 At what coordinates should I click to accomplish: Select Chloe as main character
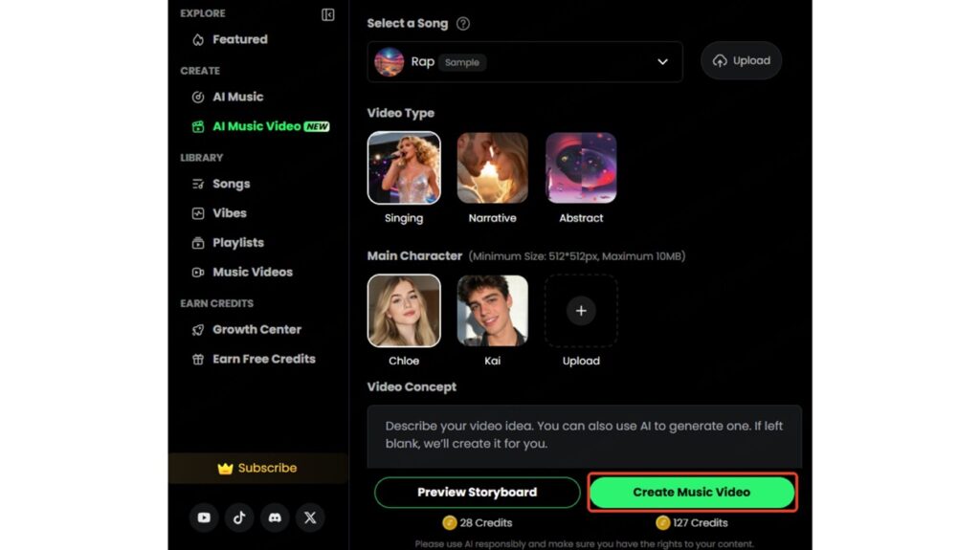(404, 311)
